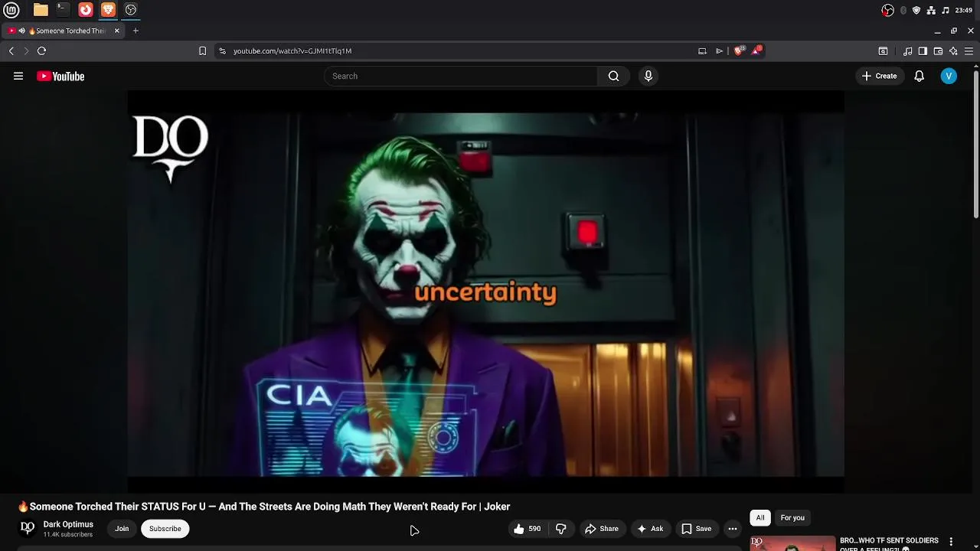Launch the Terminal from the panel
Viewport: 980px width, 551px height.
63,10
